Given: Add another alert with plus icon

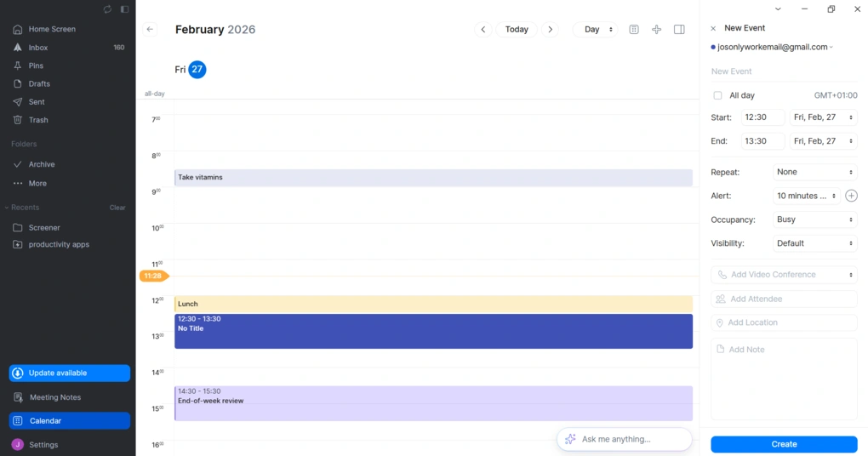Looking at the screenshot, I should point(851,196).
